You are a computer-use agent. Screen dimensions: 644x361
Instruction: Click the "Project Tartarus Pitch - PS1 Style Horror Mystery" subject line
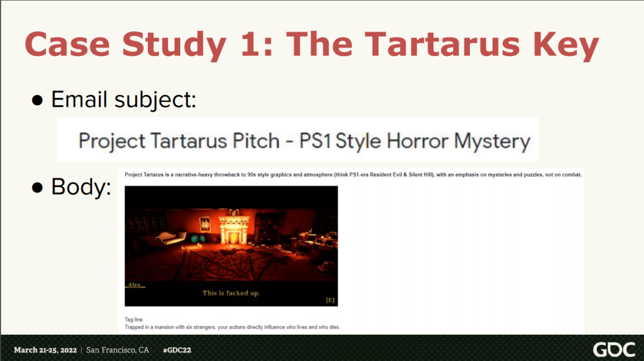[304, 141]
